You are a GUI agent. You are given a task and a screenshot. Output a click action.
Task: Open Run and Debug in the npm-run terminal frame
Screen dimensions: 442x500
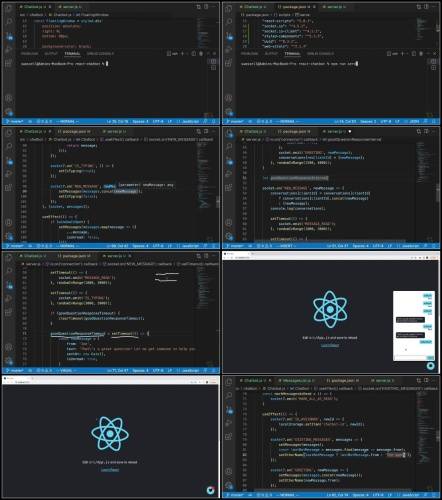(229, 50)
